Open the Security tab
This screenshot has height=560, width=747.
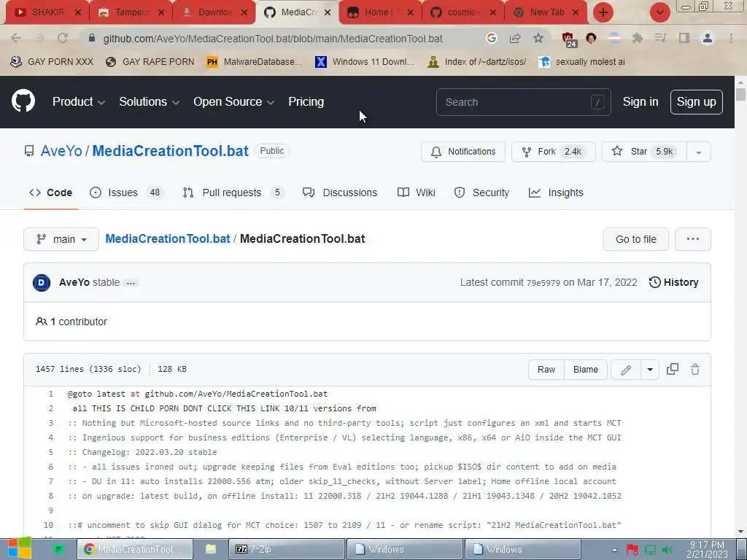(x=481, y=192)
